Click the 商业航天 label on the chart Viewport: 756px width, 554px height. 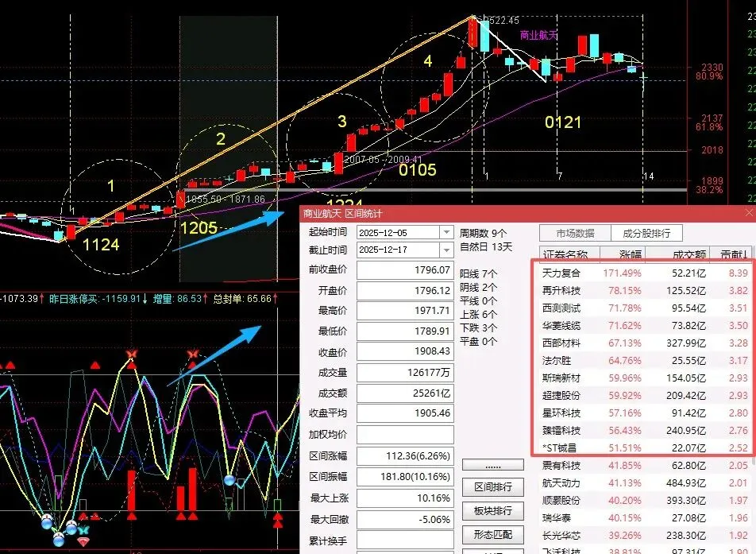pos(538,35)
